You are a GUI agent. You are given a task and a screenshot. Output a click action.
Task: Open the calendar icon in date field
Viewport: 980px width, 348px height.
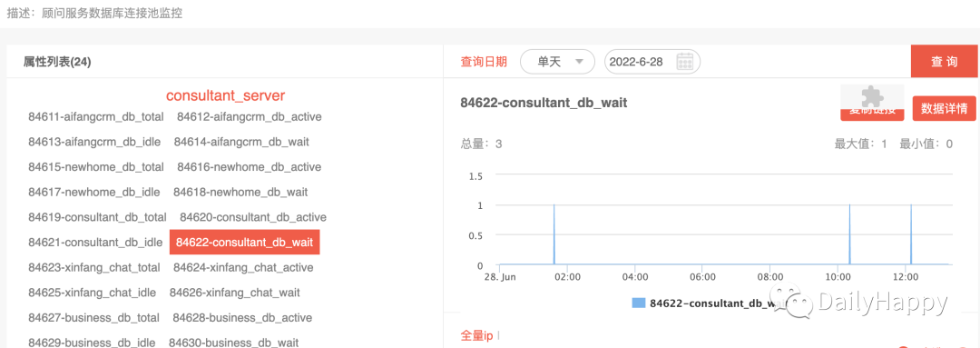(685, 62)
